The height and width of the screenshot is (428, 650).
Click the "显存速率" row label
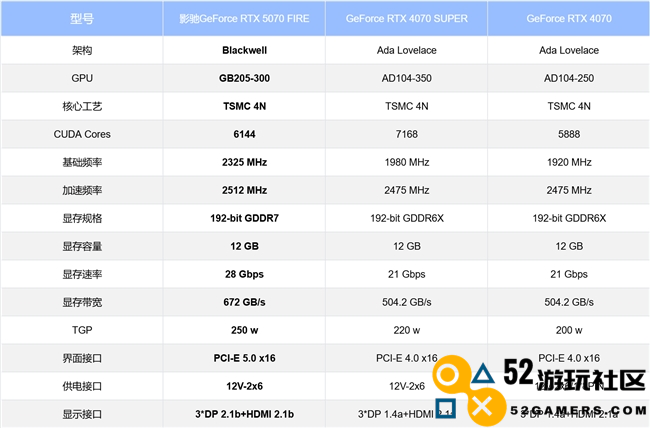click(x=82, y=274)
